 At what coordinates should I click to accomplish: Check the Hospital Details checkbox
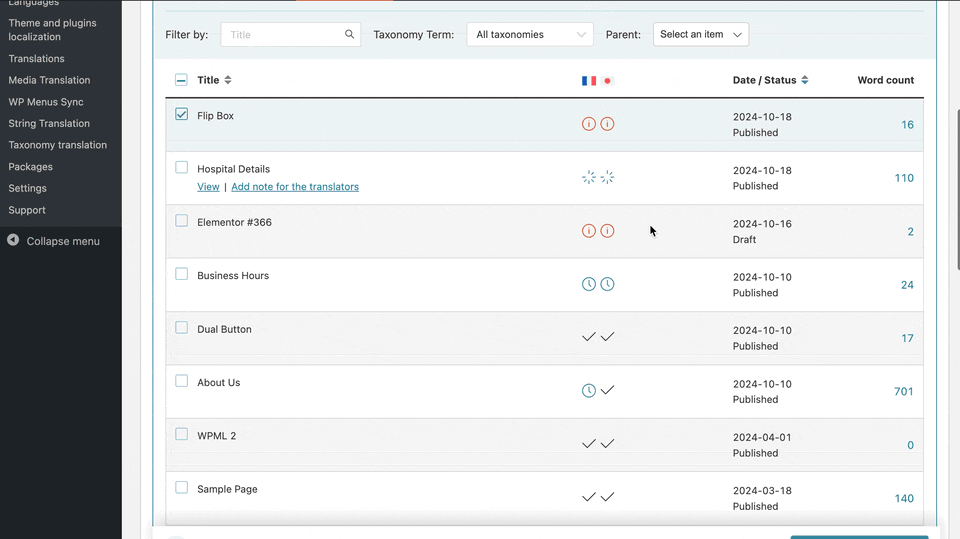point(181,167)
